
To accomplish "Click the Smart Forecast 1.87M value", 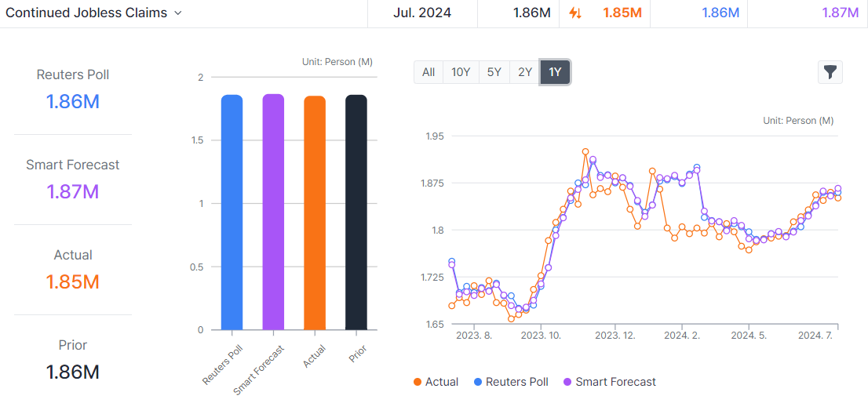I will click(x=72, y=192).
